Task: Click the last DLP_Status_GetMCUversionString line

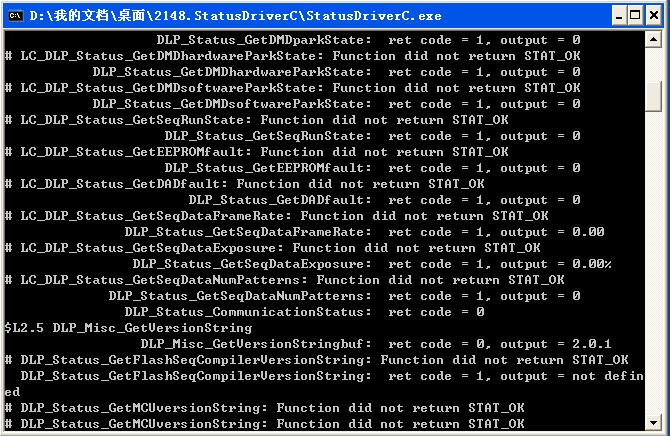Action: (264, 424)
